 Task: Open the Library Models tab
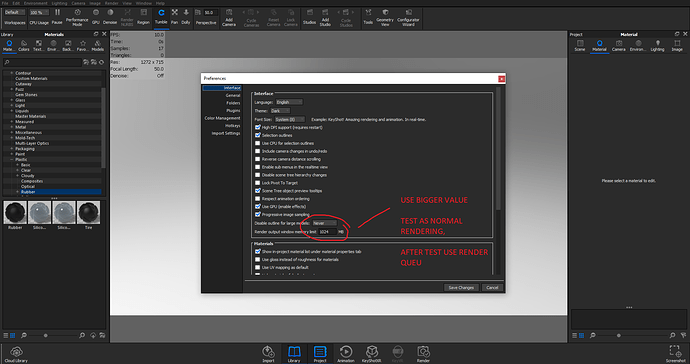[97, 45]
